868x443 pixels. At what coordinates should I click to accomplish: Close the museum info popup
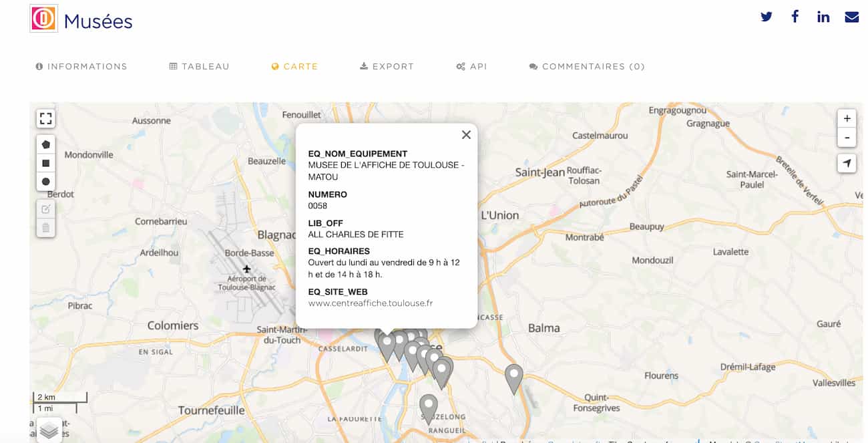pyautogui.click(x=466, y=135)
